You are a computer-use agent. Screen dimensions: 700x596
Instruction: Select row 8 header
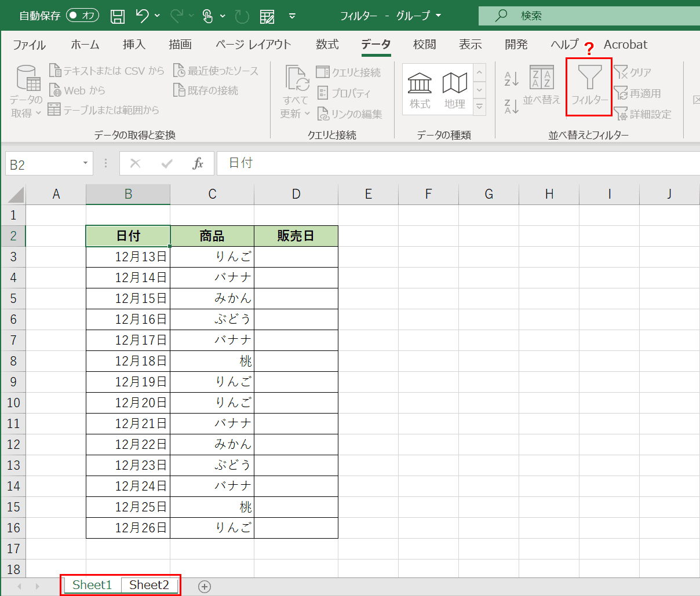click(x=13, y=361)
